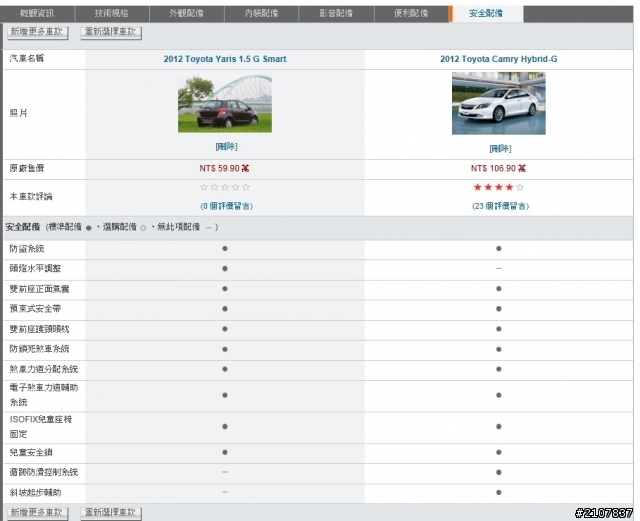This screenshot has width=640, height=521.
Task: Select the 安全配備 tab
Action: pyautogui.click(x=486, y=13)
